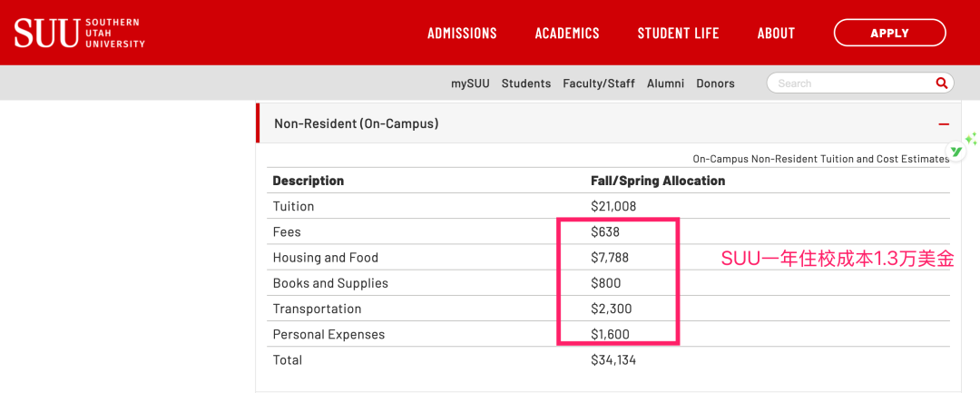This screenshot has height=393, width=980.
Task: Visit the Faculty/Staff link
Action: click(x=599, y=84)
